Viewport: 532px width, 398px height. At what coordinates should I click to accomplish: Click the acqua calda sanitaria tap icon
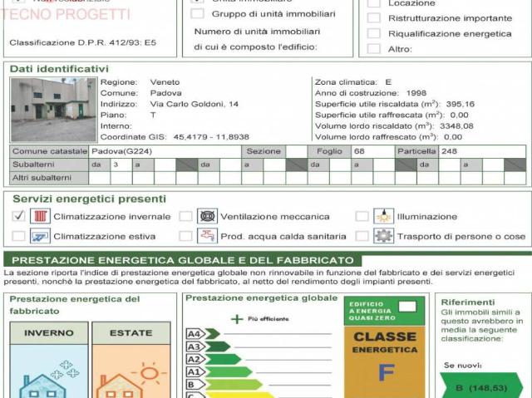[207, 236]
